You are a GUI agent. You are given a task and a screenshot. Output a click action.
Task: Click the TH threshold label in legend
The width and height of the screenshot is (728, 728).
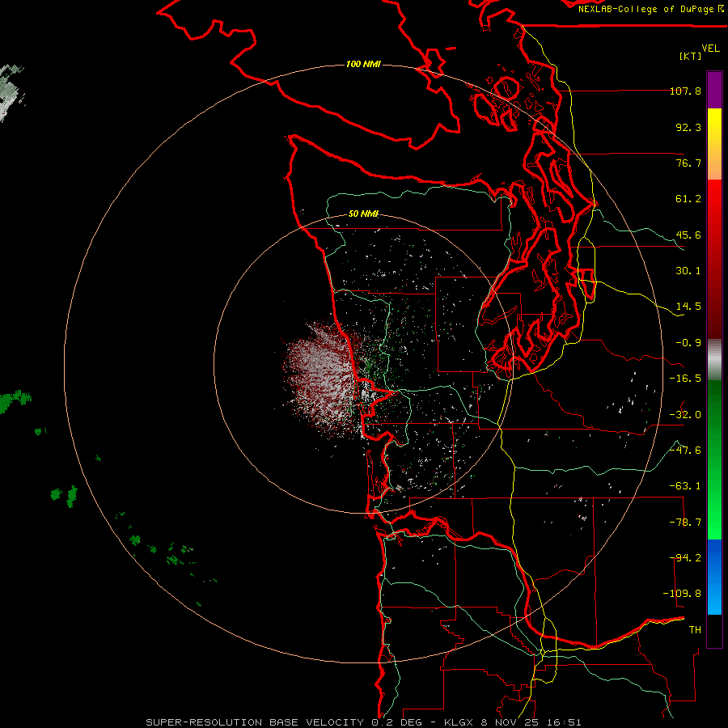click(695, 630)
